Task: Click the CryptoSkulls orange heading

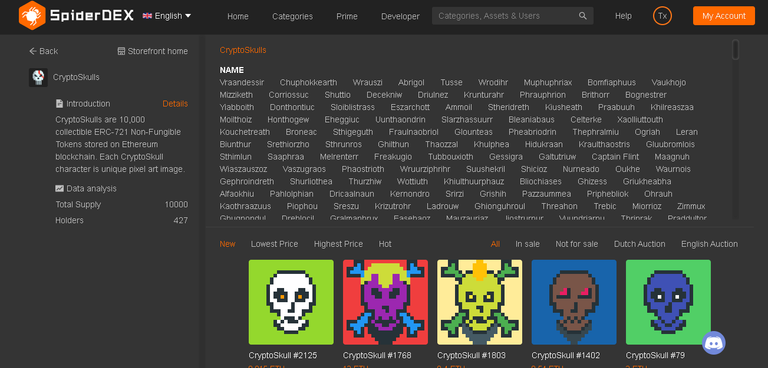Action: point(243,50)
